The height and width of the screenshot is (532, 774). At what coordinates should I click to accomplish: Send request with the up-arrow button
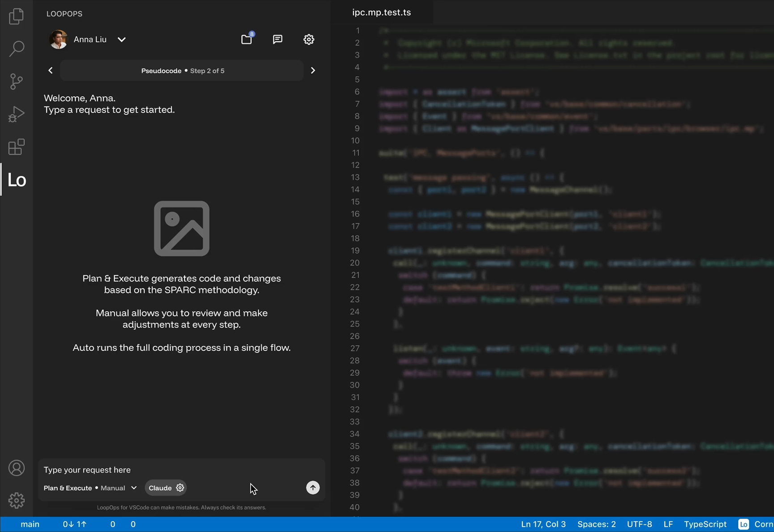313,488
